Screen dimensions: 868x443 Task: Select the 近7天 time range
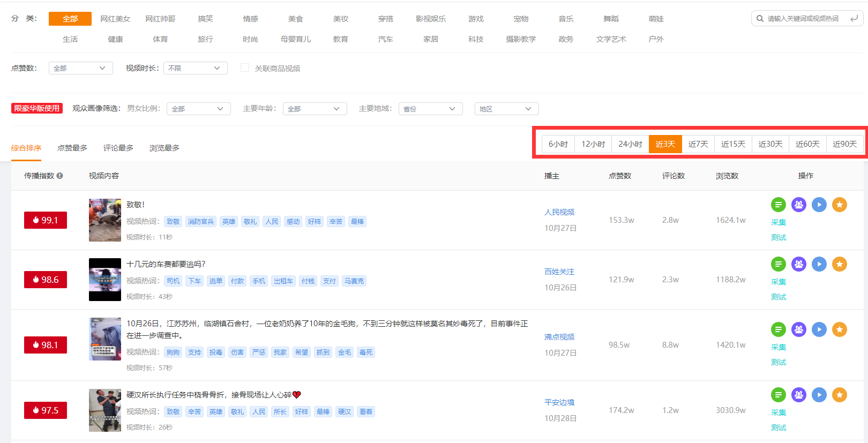pyautogui.click(x=698, y=144)
